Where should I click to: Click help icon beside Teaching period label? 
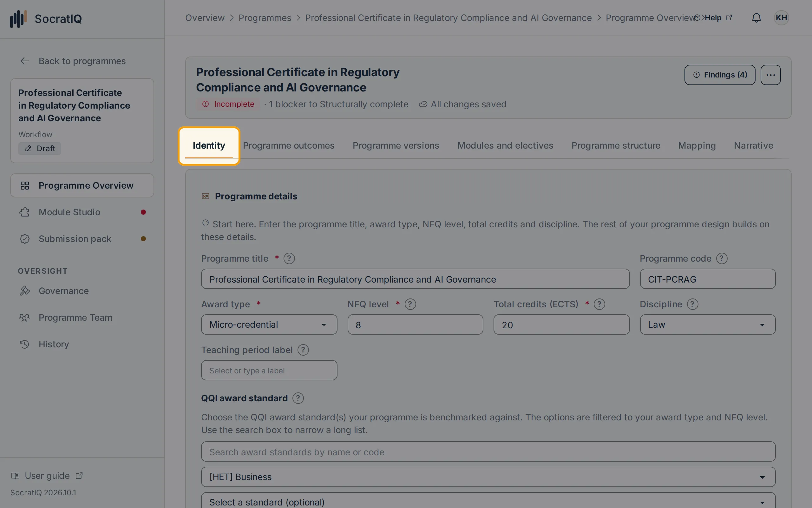click(303, 350)
